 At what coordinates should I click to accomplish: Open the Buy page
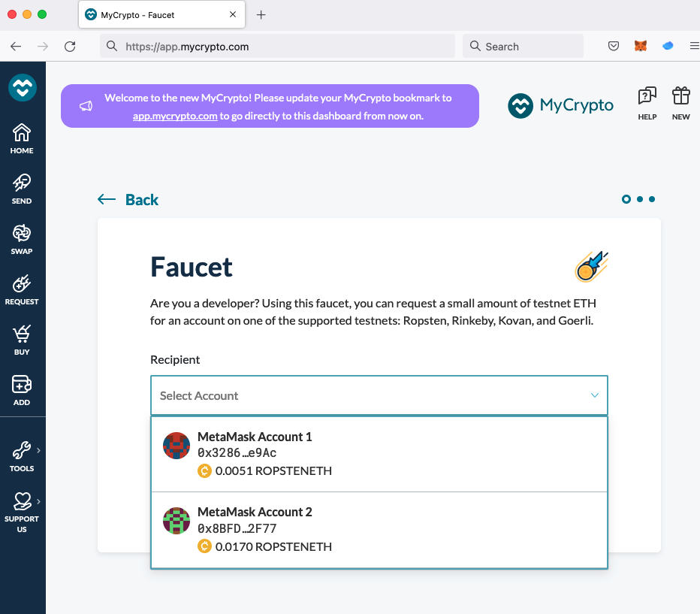22,340
